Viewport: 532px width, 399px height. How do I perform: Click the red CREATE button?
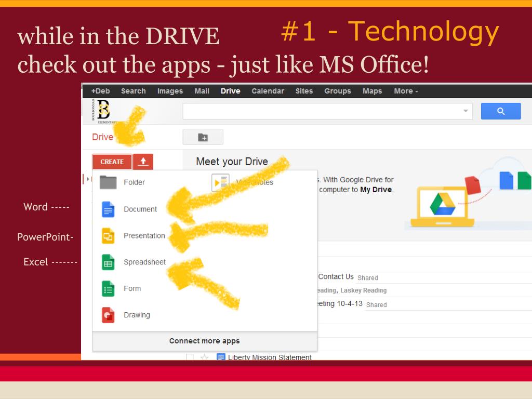click(x=112, y=162)
